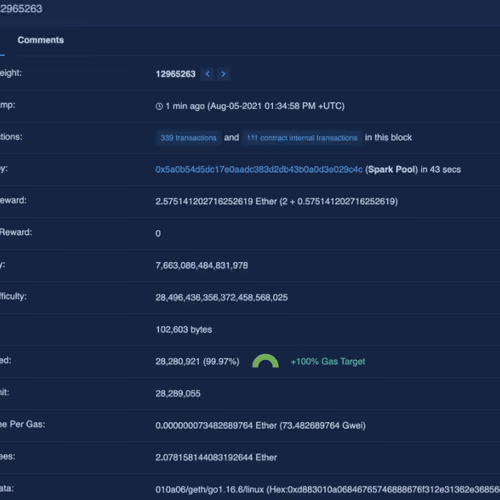This screenshot has height=500, width=500.
Task: Open the 339 transactions link
Action: click(x=188, y=138)
